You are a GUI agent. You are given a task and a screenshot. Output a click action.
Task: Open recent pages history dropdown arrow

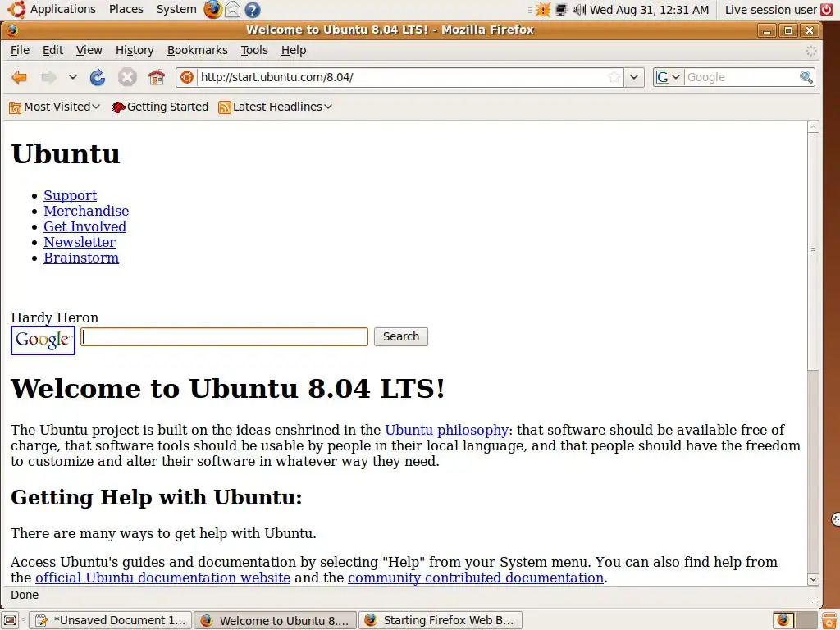pyautogui.click(x=73, y=78)
